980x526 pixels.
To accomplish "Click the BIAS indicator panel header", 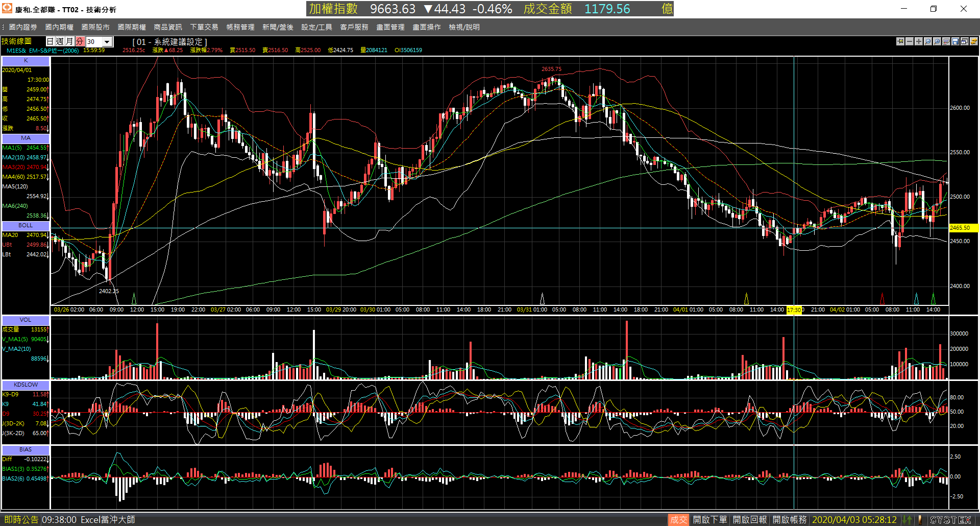I will (x=26, y=450).
